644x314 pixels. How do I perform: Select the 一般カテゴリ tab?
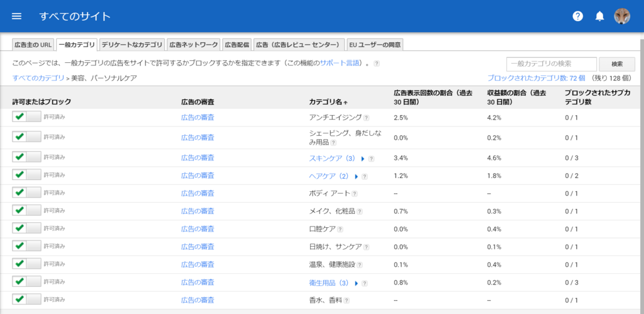[76, 45]
